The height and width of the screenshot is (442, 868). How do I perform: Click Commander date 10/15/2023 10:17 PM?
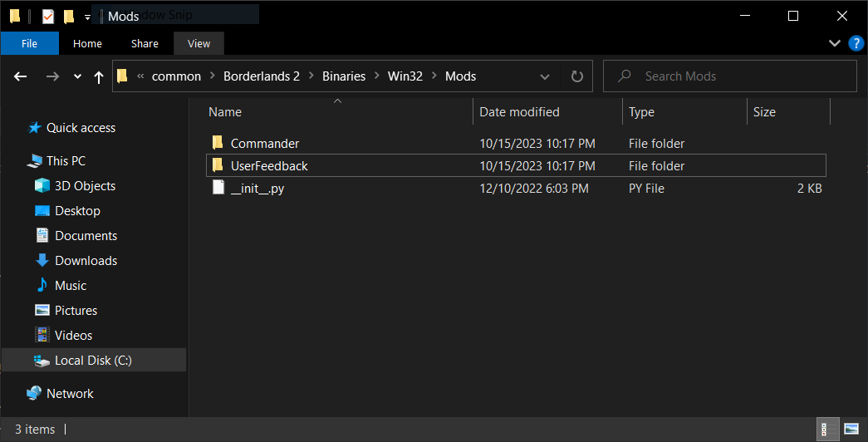click(x=537, y=144)
